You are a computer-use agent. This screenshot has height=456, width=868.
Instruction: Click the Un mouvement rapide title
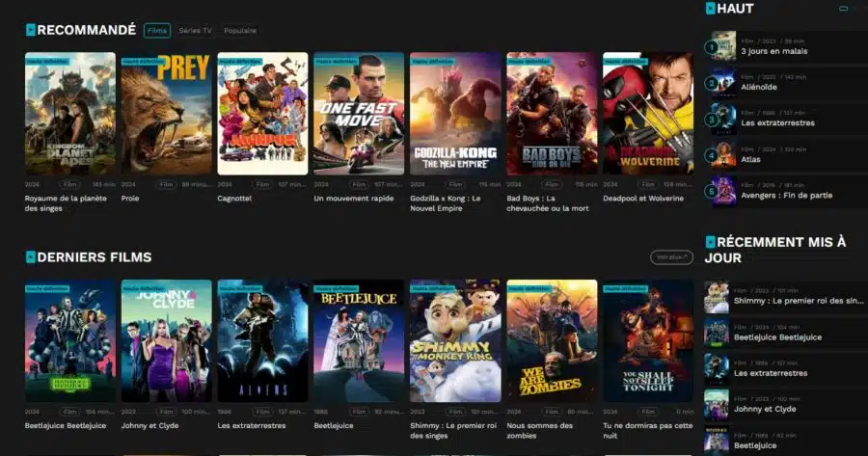pyautogui.click(x=354, y=199)
